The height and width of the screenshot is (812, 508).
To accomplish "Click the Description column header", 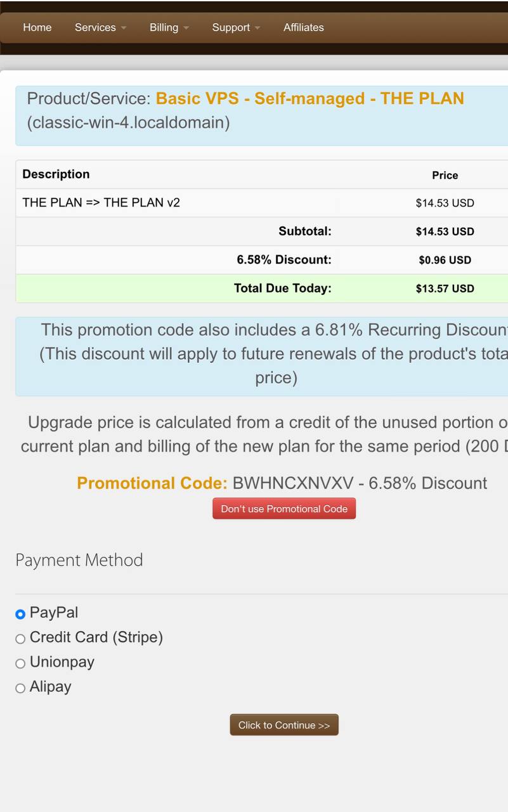I will 56,174.
